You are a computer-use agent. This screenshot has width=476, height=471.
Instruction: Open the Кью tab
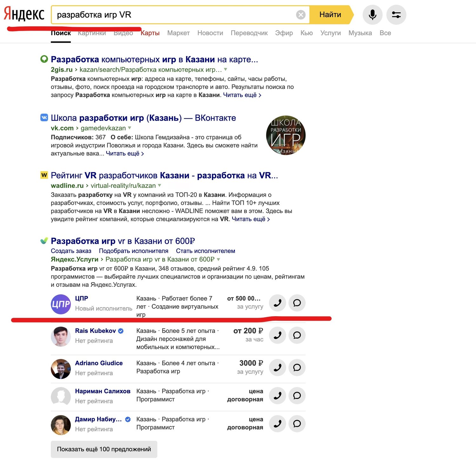tap(307, 33)
